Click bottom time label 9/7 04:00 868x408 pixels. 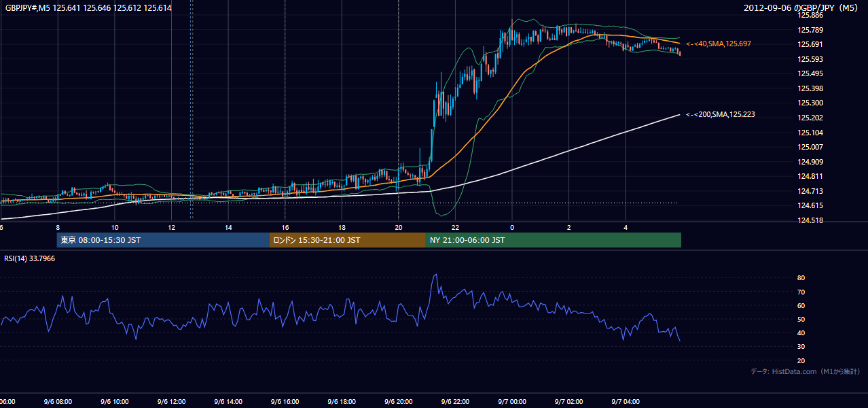626,402
